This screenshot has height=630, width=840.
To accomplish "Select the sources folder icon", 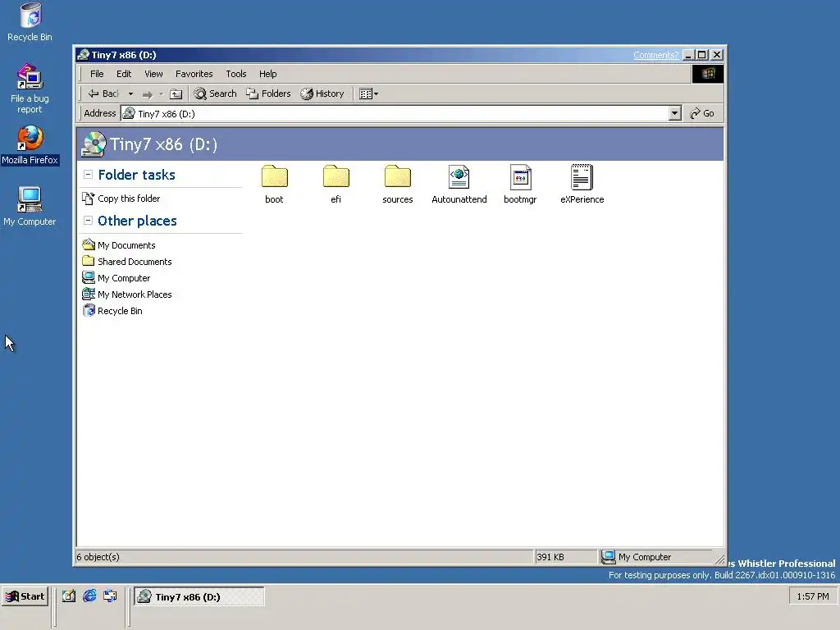I will point(398,177).
